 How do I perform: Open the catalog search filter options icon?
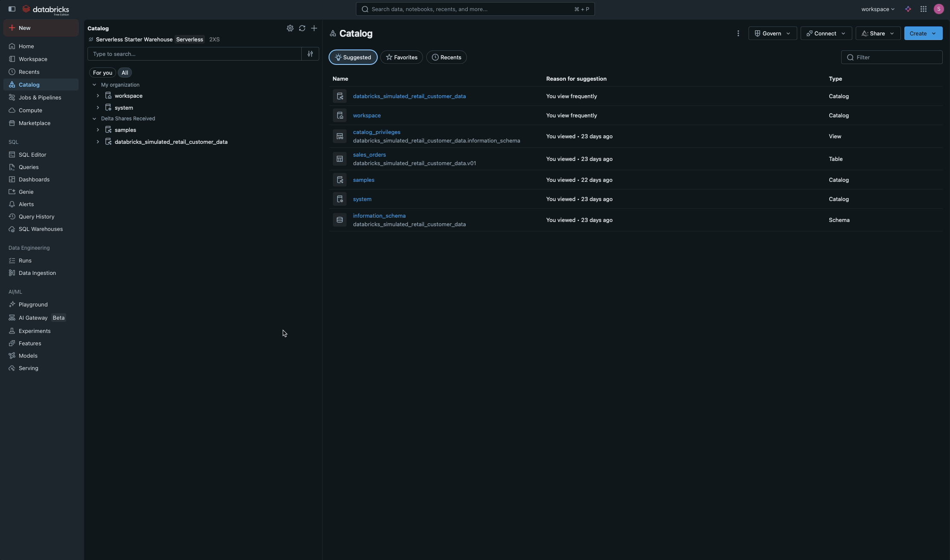310,54
